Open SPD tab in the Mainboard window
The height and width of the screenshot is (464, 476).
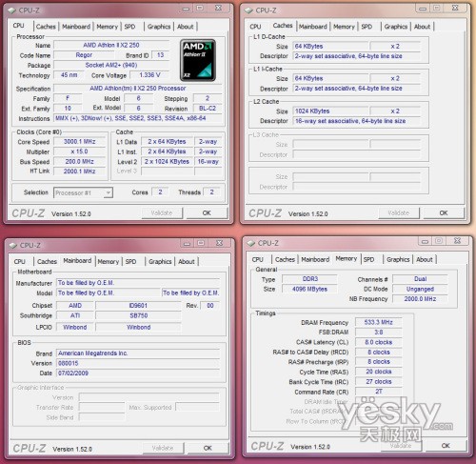click(130, 262)
